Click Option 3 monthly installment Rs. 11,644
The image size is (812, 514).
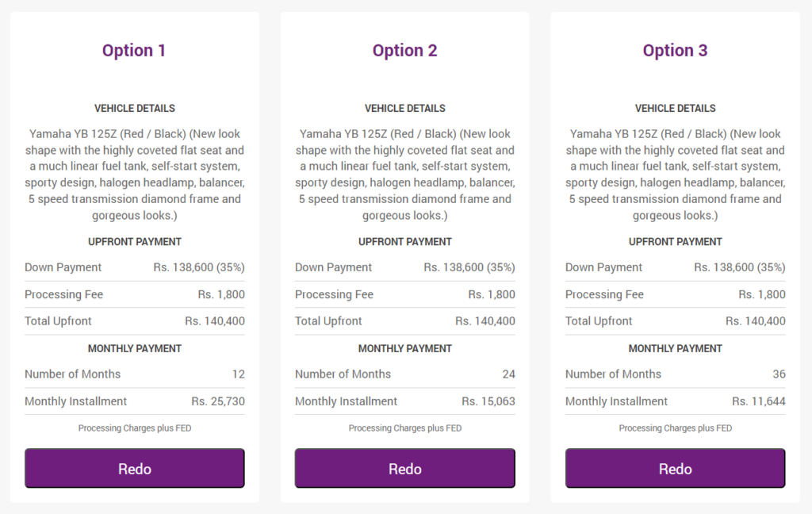[x=759, y=401]
